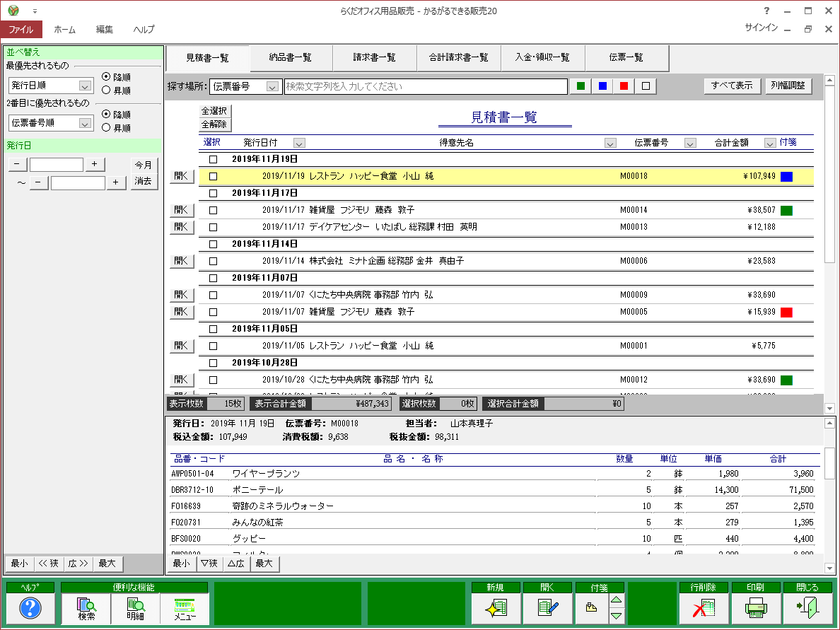Click the サインイン sign-in link
Screen dimensions: 840x630
pyautogui.click(x=762, y=28)
